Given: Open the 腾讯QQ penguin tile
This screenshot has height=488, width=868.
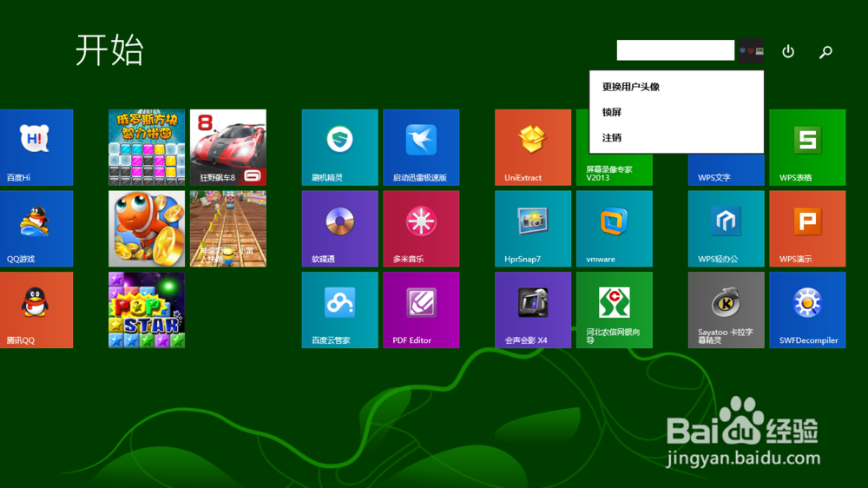Looking at the screenshot, I should point(36,310).
